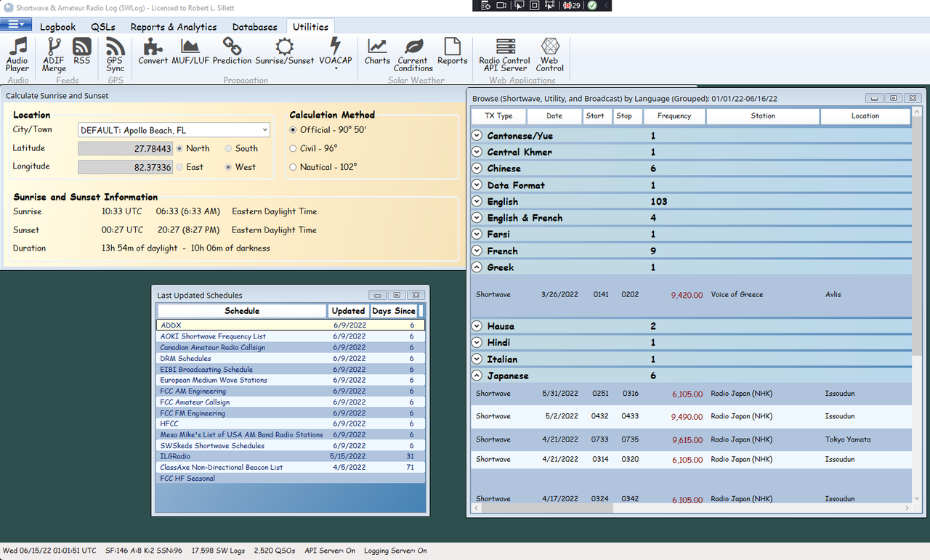Image resolution: width=930 pixels, height=560 pixels.
Task: Open the RSS feeds tool
Action: pos(82,52)
